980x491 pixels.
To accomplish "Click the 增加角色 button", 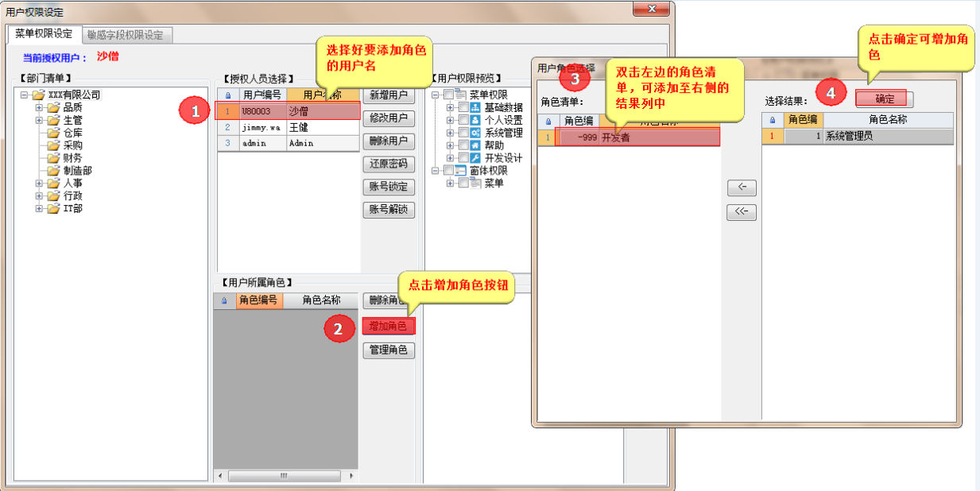I will pos(389,326).
